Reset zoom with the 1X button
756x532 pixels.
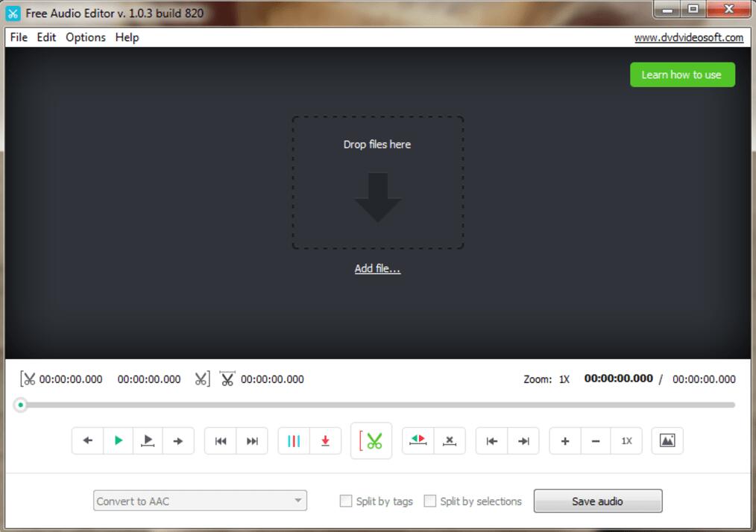tap(626, 441)
